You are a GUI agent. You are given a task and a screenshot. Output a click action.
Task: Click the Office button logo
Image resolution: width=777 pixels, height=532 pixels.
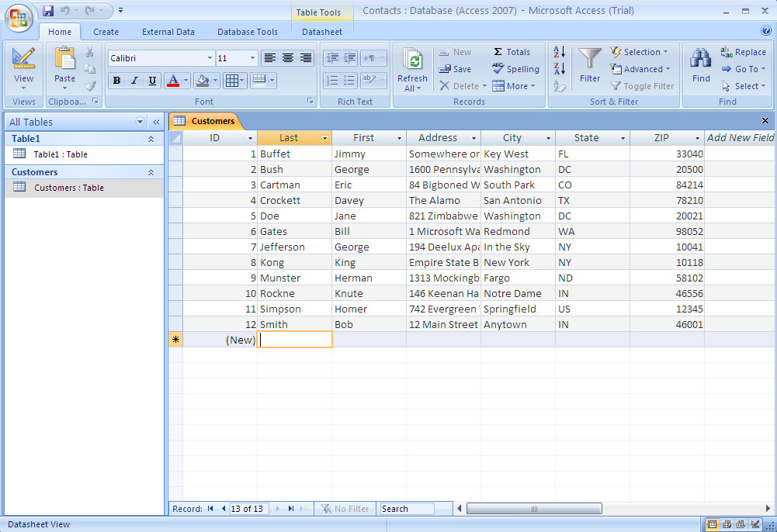click(19, 18)
